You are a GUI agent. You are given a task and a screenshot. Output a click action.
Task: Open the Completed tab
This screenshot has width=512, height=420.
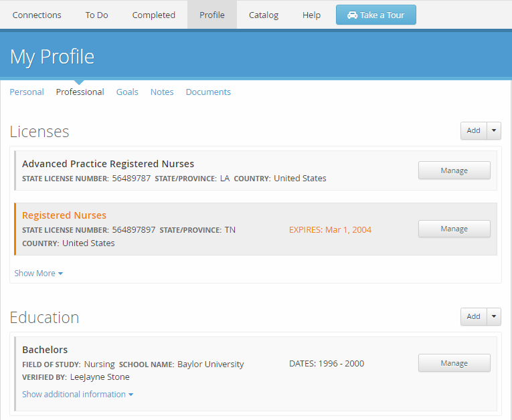click(x=153, y=15)
